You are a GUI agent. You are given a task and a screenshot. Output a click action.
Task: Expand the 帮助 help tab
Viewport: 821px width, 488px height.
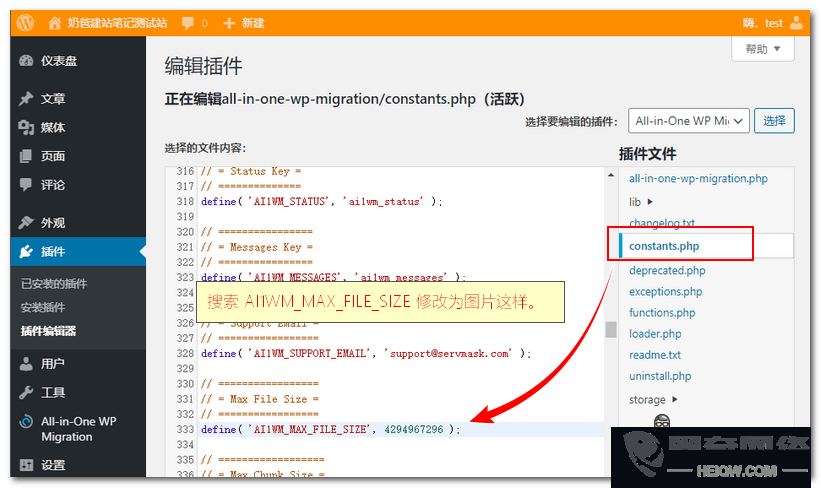(x=763, y=49)
